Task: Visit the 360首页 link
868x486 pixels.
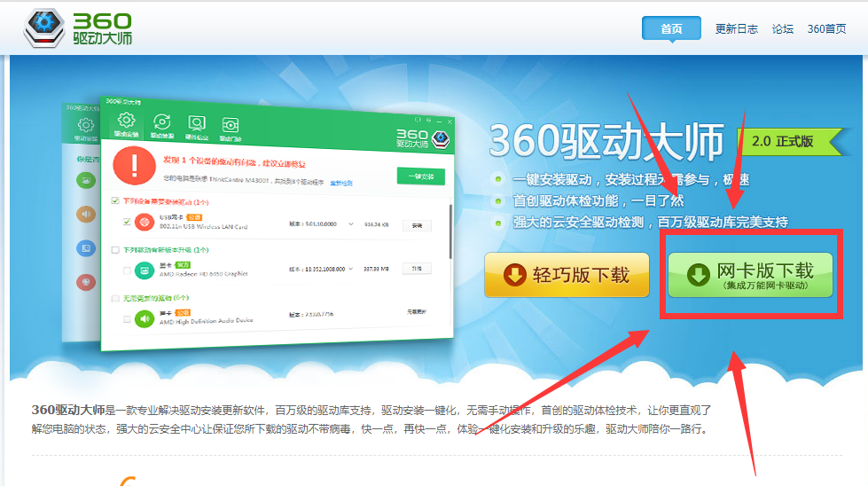Action: (826, 28)
